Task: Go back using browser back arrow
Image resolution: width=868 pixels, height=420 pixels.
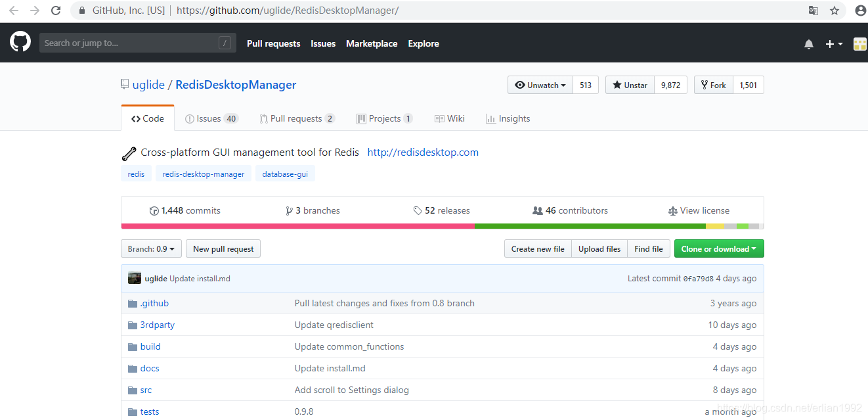Action: click(13, 11)
